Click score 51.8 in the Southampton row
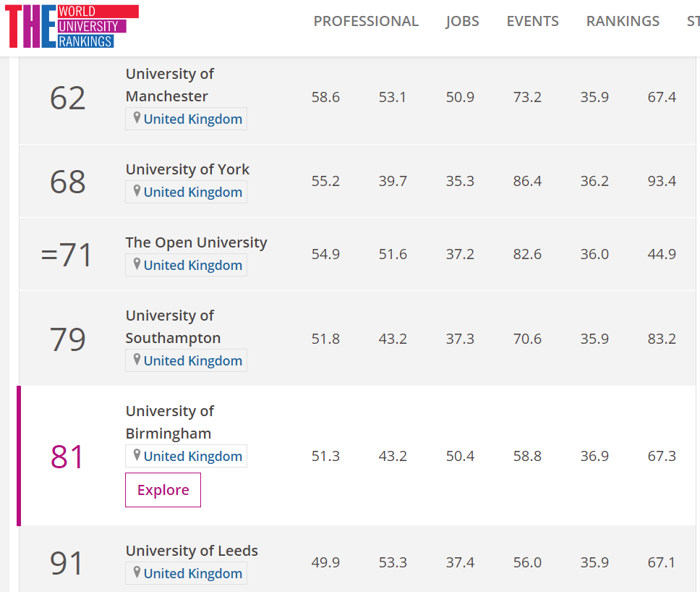The width and height of the screenshot is (700, 592). (325, 339)
